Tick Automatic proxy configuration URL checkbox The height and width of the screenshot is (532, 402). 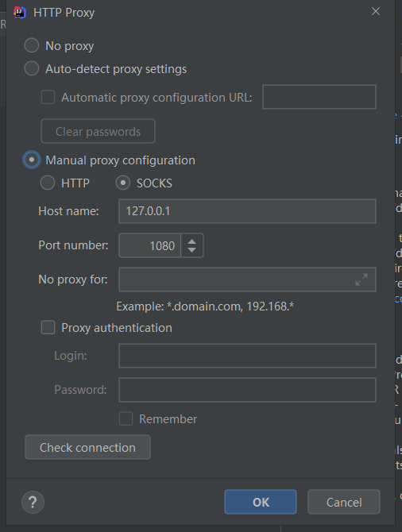click(48, 98)
